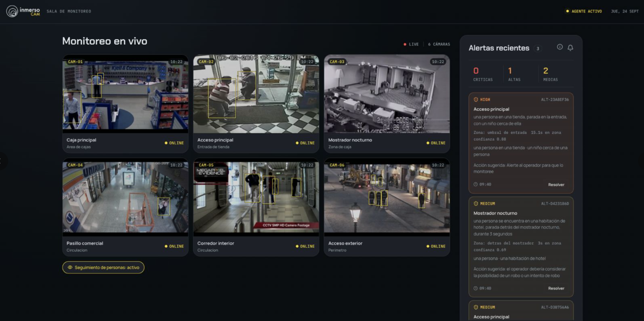Viewport: 644px width, 321px height.
Task: Click the alert count badge showing 3
Action: (x=538, y=48)
